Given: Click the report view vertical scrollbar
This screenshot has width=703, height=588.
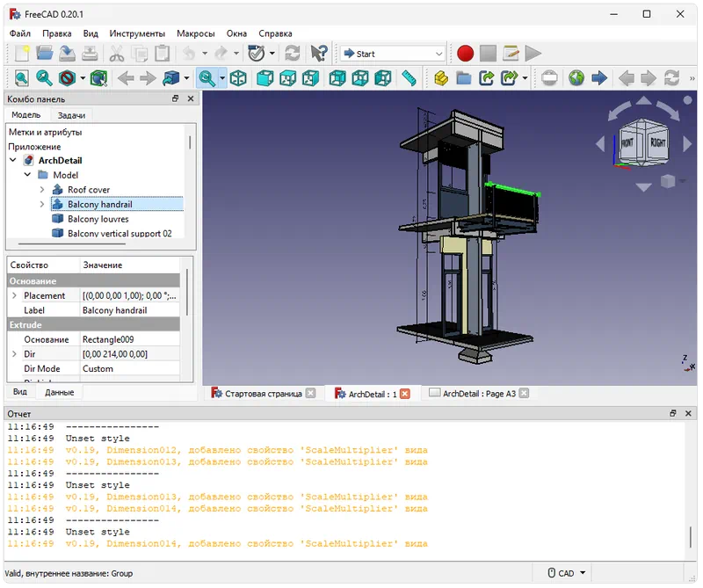Looking at the screenshot, I should point(691,537).
